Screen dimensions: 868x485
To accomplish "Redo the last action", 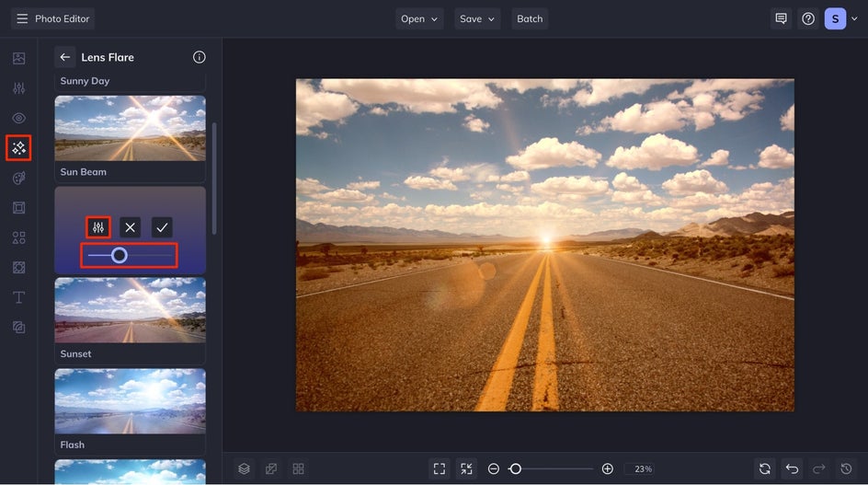I will (x=819, y=469).
